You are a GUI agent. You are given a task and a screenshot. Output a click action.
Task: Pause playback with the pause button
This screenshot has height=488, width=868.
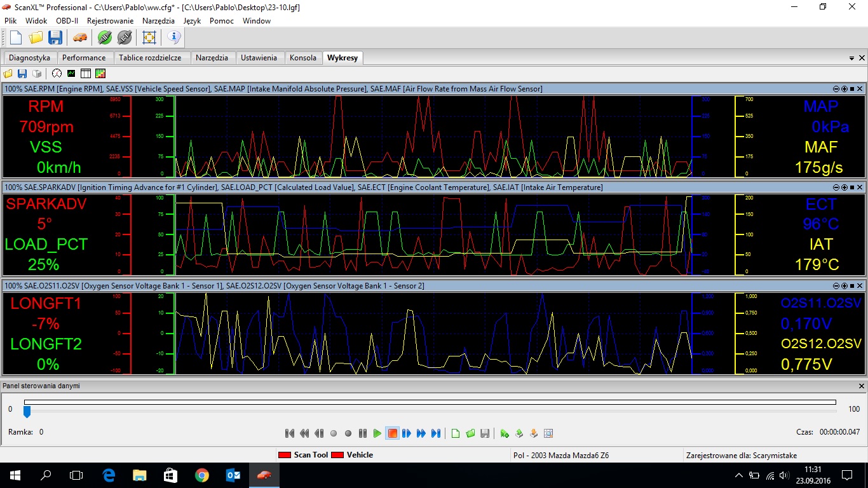pos(363,433)
